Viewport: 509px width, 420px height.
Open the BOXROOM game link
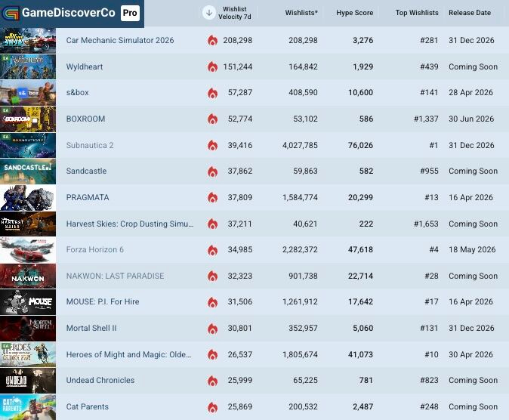pos(85,119)
